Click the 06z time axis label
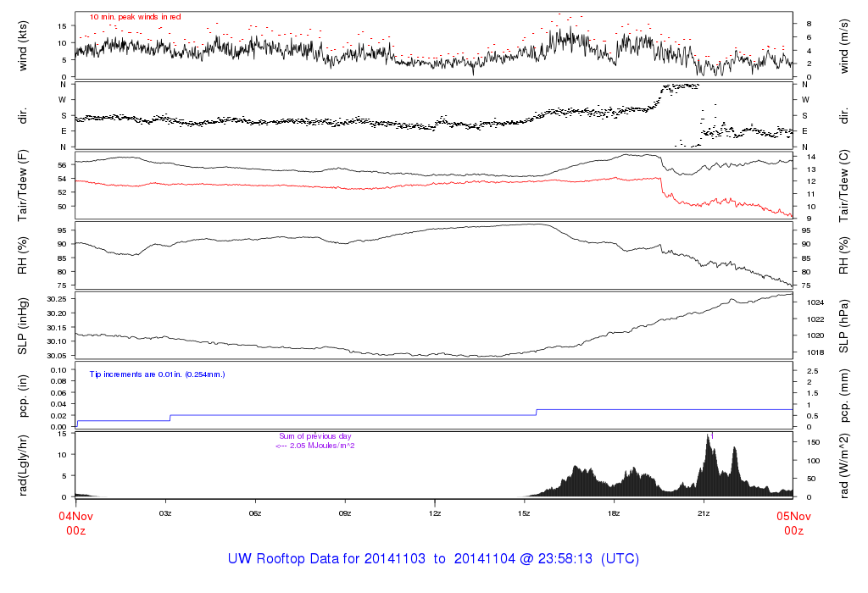 (x=255, y=513)
